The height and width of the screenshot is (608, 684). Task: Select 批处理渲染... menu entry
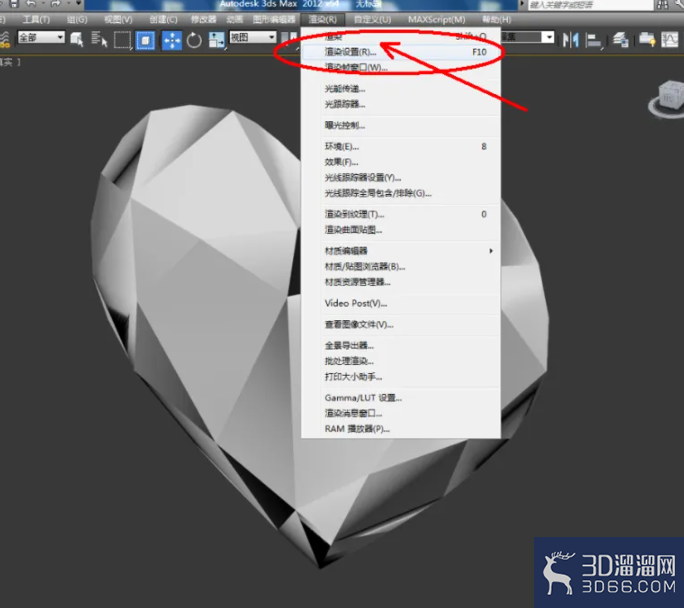pyautogui.click(x=400, y=361)
